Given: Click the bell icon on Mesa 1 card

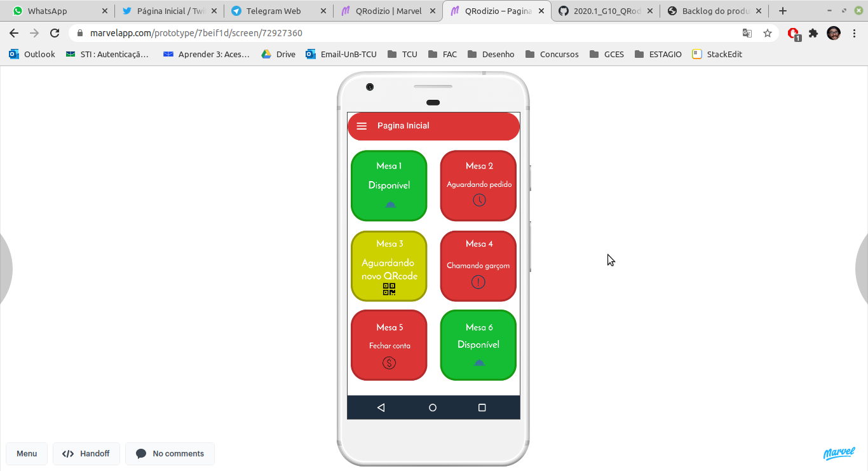Looking at the screenshot, I should [390, 204].
